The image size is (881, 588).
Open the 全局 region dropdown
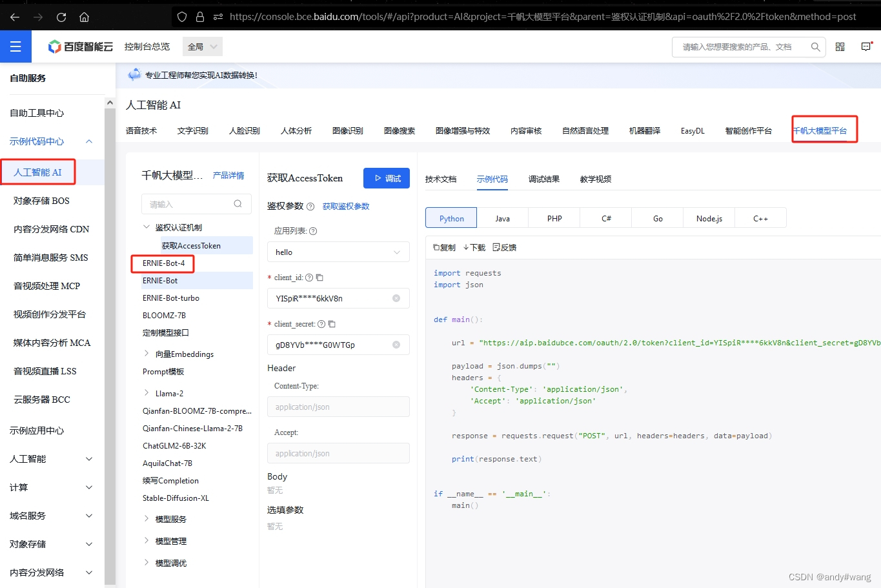click(x=203, y=46)
